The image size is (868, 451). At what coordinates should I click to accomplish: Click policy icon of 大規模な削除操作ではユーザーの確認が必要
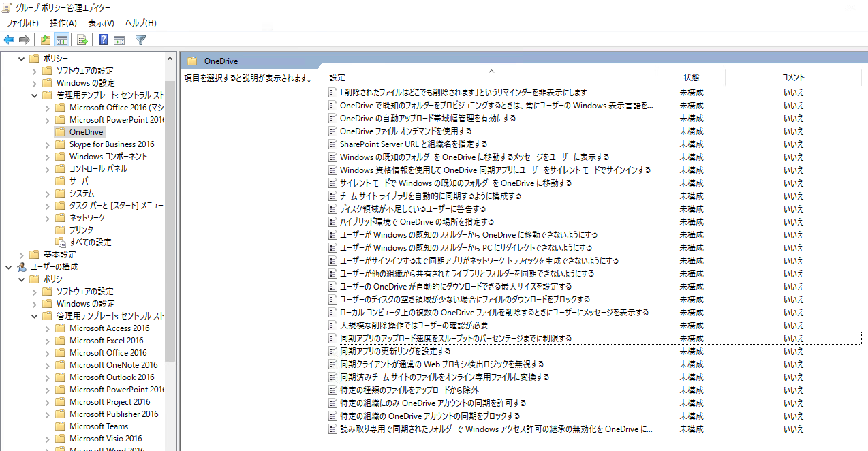333,326
